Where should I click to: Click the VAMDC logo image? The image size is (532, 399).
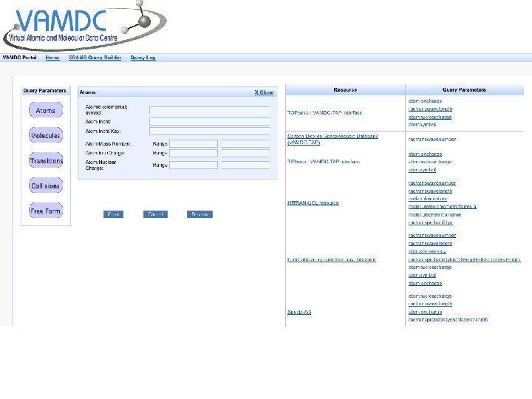coord(85,26)
